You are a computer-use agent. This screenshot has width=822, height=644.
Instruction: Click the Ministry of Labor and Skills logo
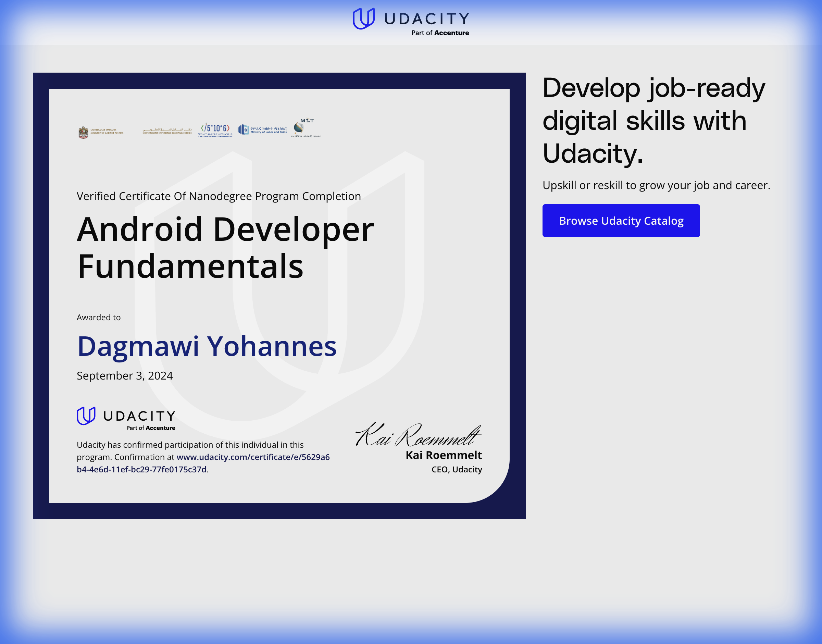[262, 130]
